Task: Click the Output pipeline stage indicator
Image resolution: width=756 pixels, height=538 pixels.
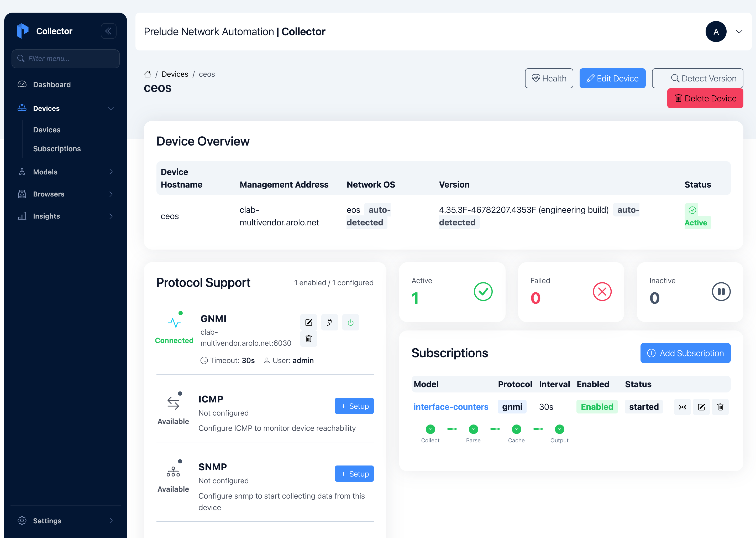Action: (x=559, y=429)
